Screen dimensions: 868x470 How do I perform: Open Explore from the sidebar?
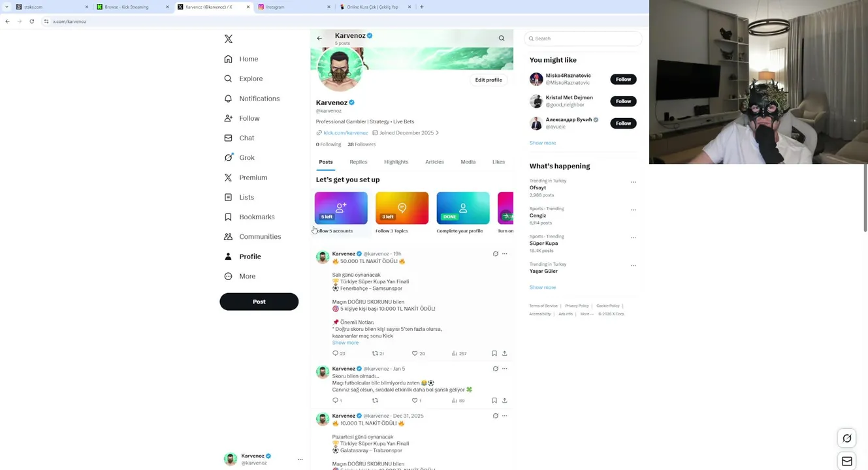pos(244,78)
